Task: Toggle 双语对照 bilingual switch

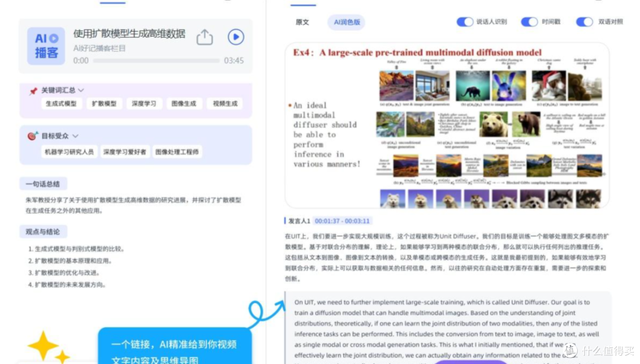Action: [x=584, y=22]
